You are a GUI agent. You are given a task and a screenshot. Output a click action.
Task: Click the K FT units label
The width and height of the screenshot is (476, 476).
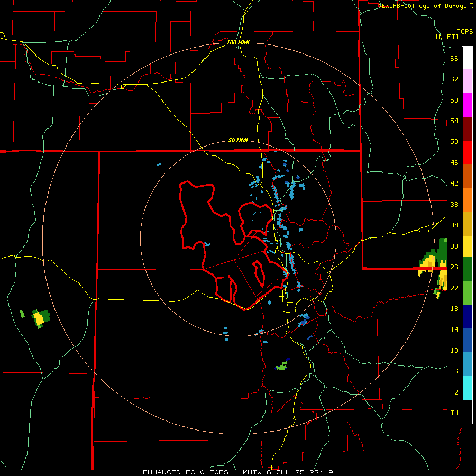447,36
